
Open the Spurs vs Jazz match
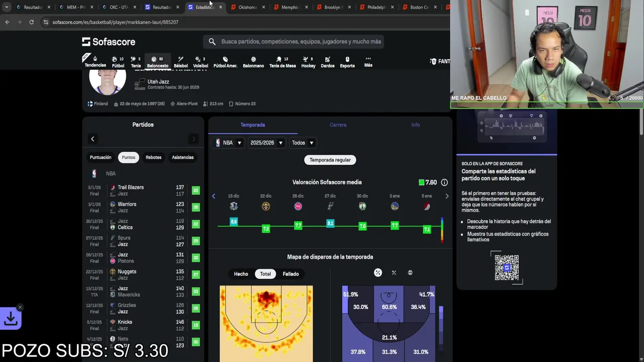(143, 241)
